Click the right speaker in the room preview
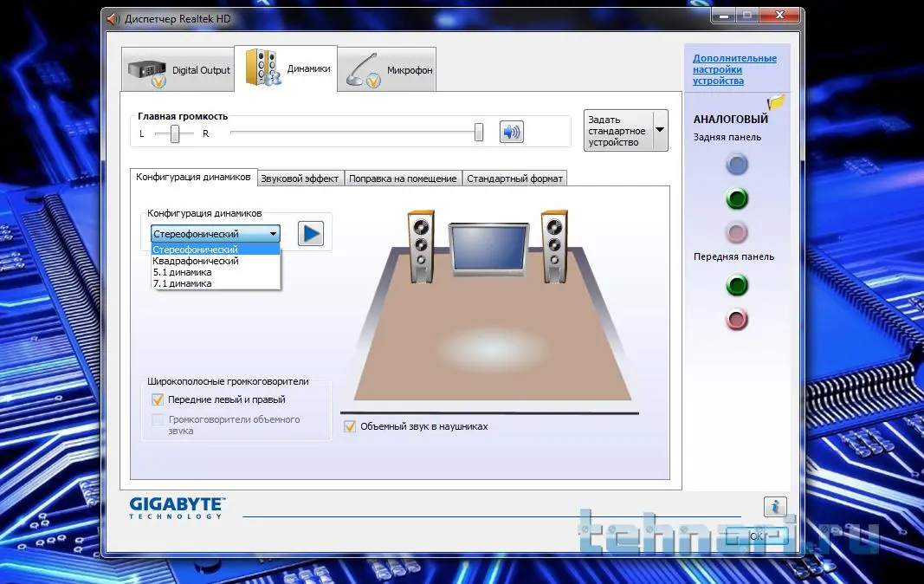 pyautogui.click(x=554, y=246)
